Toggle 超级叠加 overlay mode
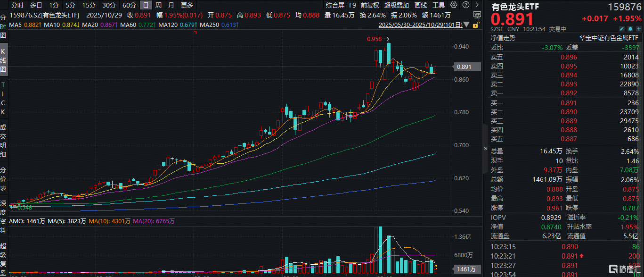Viewport: 644px width, 277px height. tap(397, 5)
